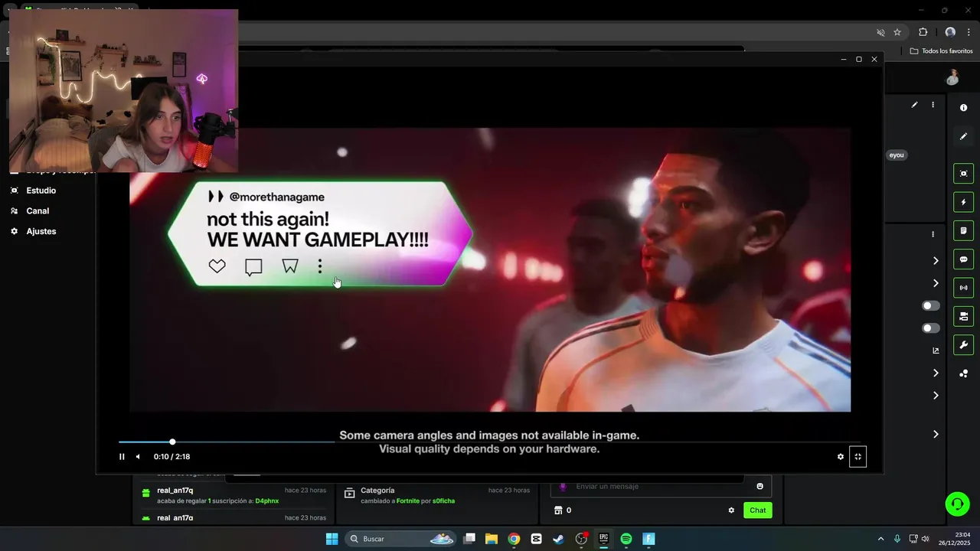Click the green headset support button
This screenshot has width=980, height=551.
point(957,504)
